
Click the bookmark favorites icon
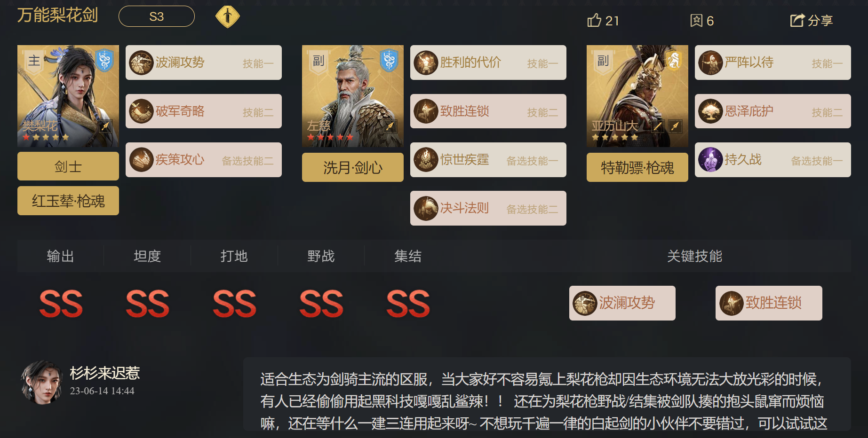[x=696, y=20]
